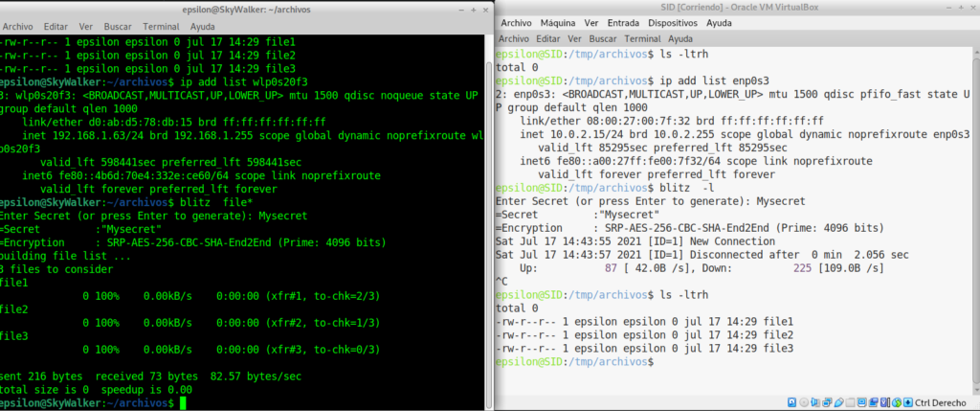This screenshot has height=411, width=980.
Task: Click the optical disc indicator in VirtualBox status bar
Action: pyautogui.click(x=804, y=402)
